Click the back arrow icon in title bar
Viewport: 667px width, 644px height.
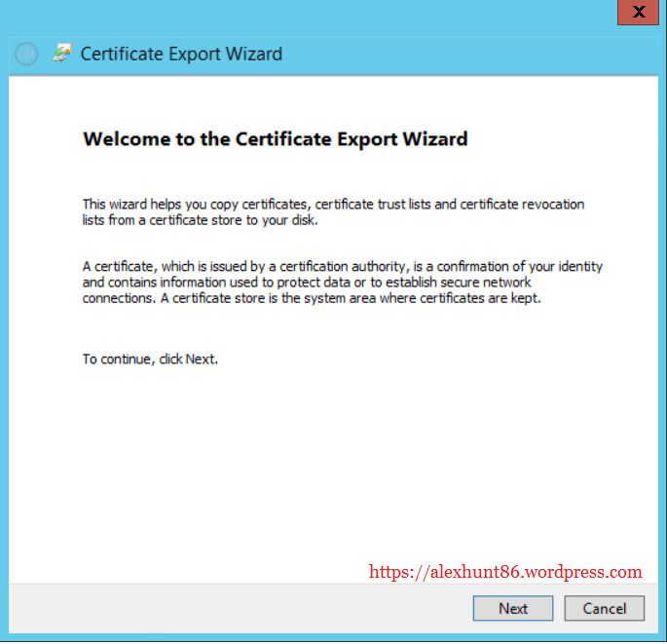tap(26, 55)
